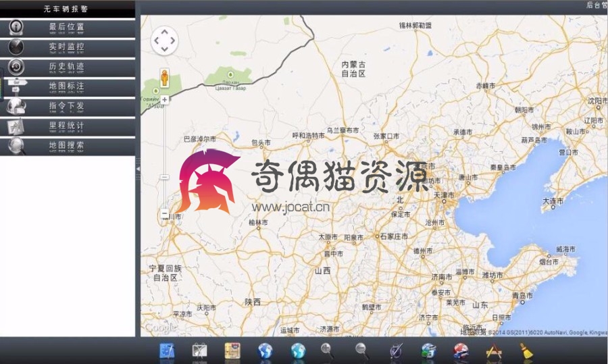Pan the map left with arrow
The height and width of the screenshot is (364, 608).
156,41
